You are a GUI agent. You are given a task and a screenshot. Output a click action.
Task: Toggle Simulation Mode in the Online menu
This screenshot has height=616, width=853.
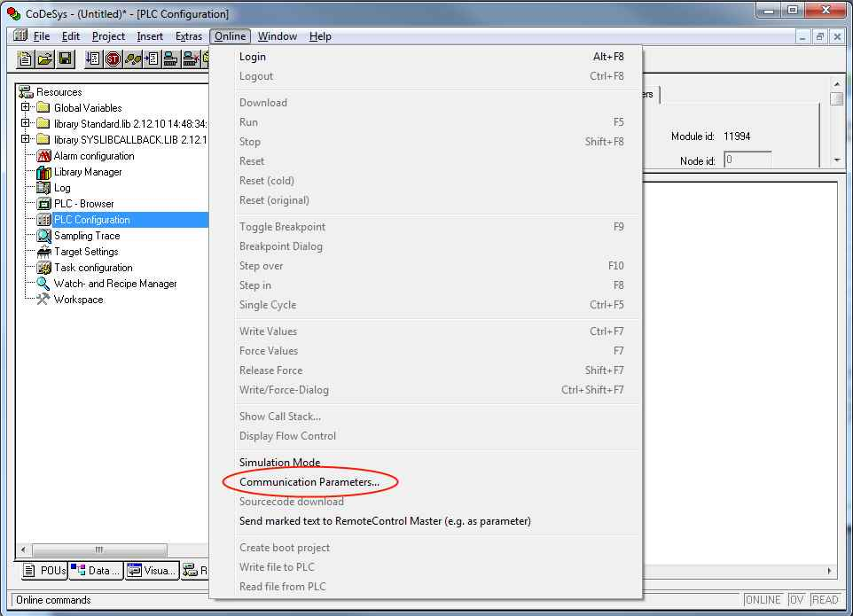426,462
